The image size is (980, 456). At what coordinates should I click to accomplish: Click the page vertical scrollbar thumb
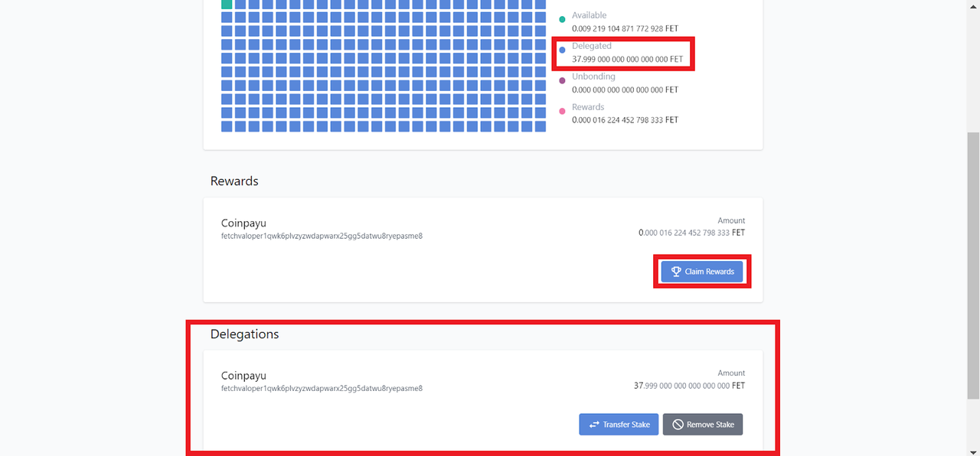point(973,265)
